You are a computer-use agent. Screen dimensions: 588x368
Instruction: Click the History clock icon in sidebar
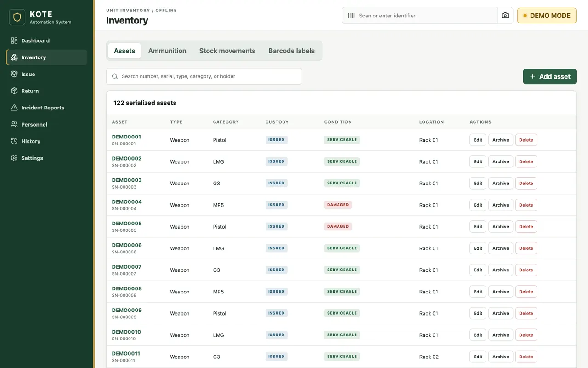pos(14,141)
